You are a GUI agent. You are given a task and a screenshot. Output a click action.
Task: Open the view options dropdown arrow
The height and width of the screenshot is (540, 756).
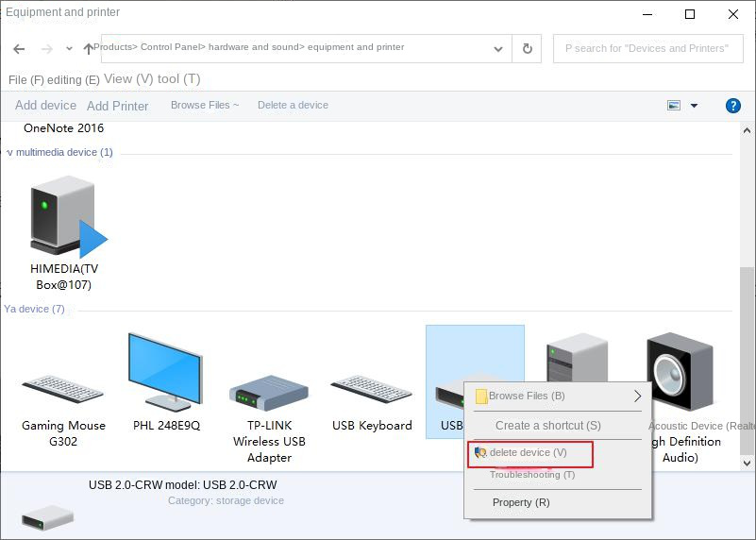[695, 106]
